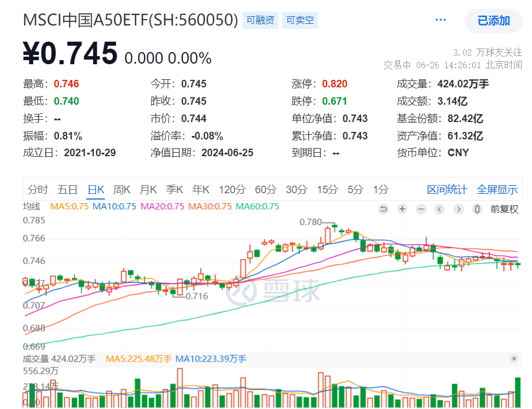This screenshot has width=532, height=409.
Task: Click the MA30:0.75 indicator label
Action: [x=210, y=206]
